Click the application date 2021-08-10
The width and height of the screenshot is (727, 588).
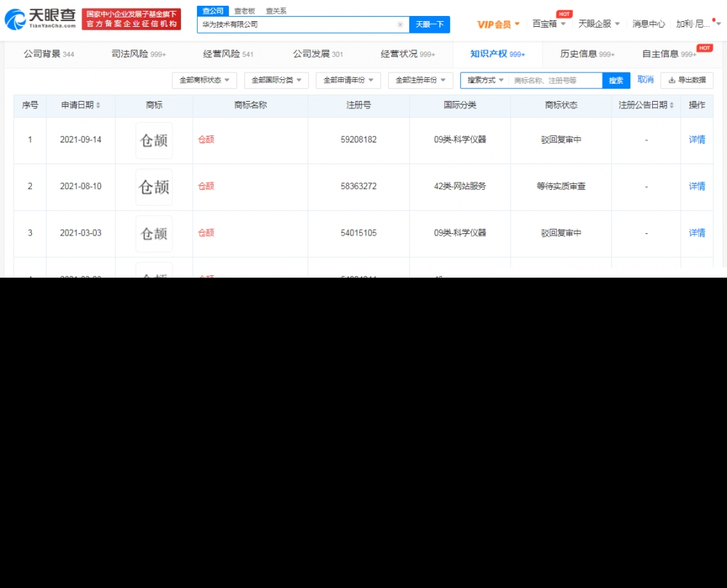[81, 186]
